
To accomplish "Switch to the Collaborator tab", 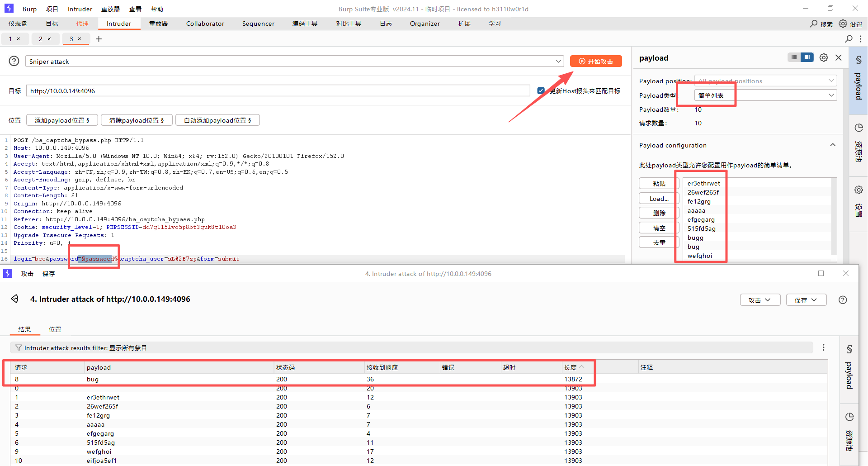I will (205, 24).
